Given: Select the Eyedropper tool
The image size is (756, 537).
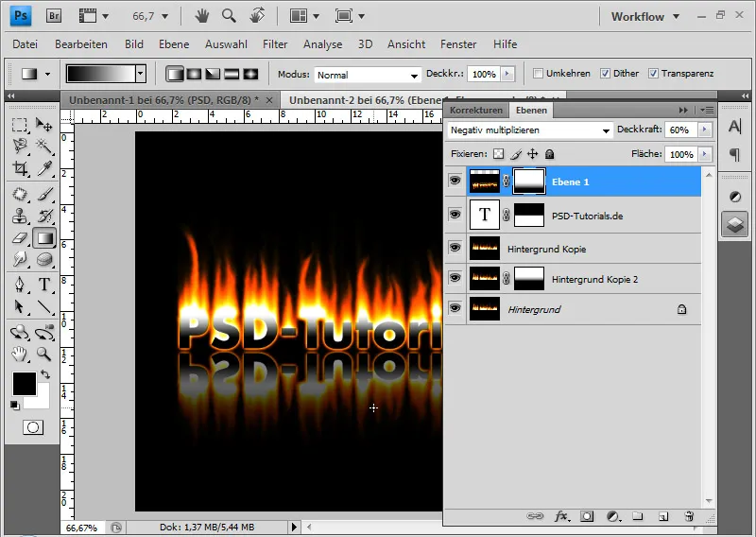Looking at the screenshot, I should (x=44, y=168).
